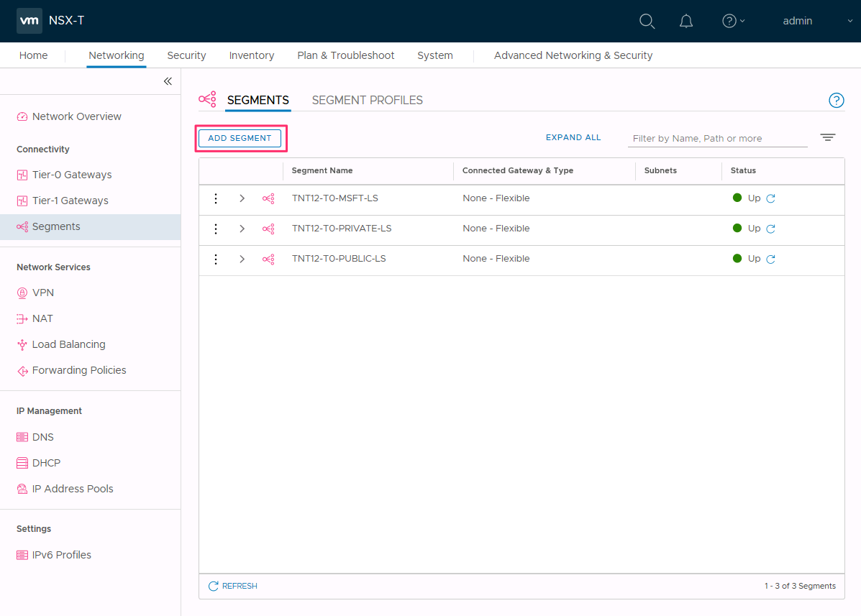861x616 pixels.
Task: Collapse the left navigation with the double-chevron
Action: pyautogui.click(x=168, y=81)
